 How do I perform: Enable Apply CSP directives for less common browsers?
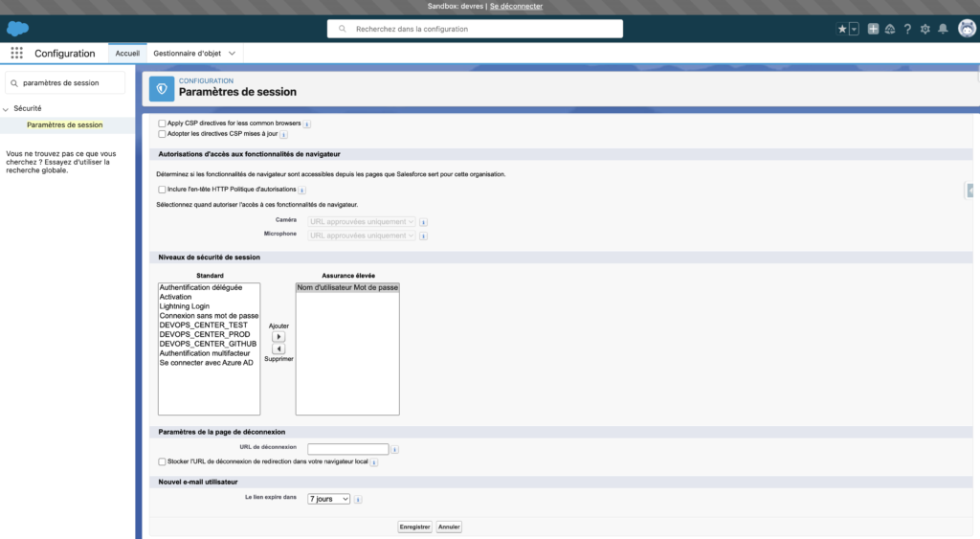(x=162, y=124)
